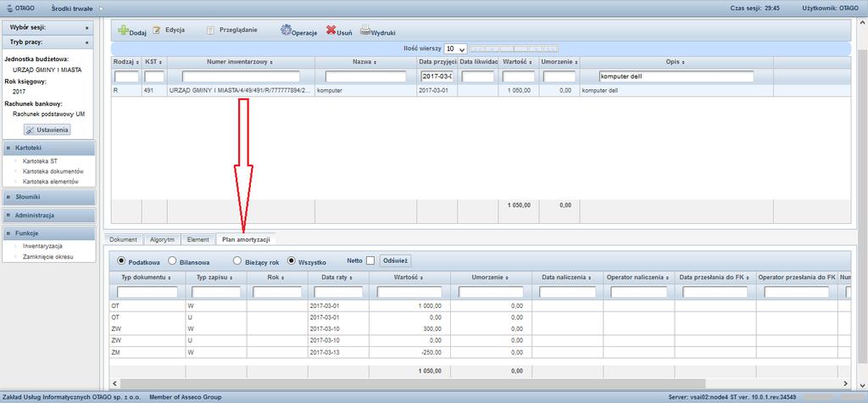Switch to the Dokument tab

(124, 239)
